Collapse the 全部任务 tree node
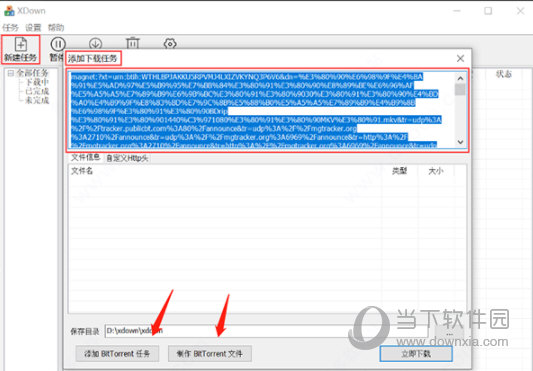The image size is (533, 371). [x=11, y=73]
